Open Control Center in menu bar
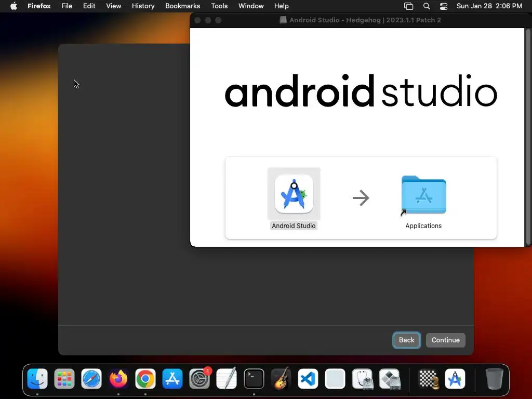The image size is (532, 399). 444,6
